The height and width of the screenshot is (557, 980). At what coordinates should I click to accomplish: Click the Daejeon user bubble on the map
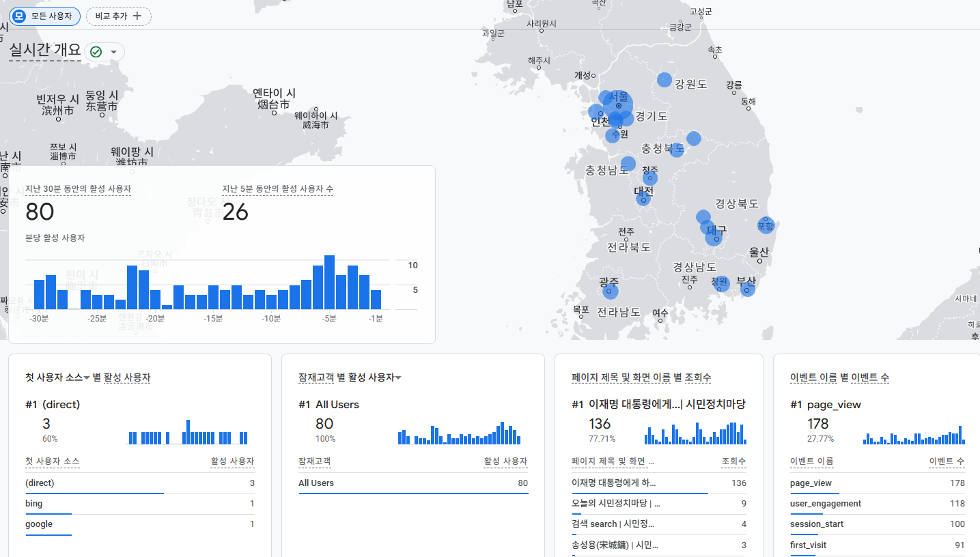click(643, 198)
